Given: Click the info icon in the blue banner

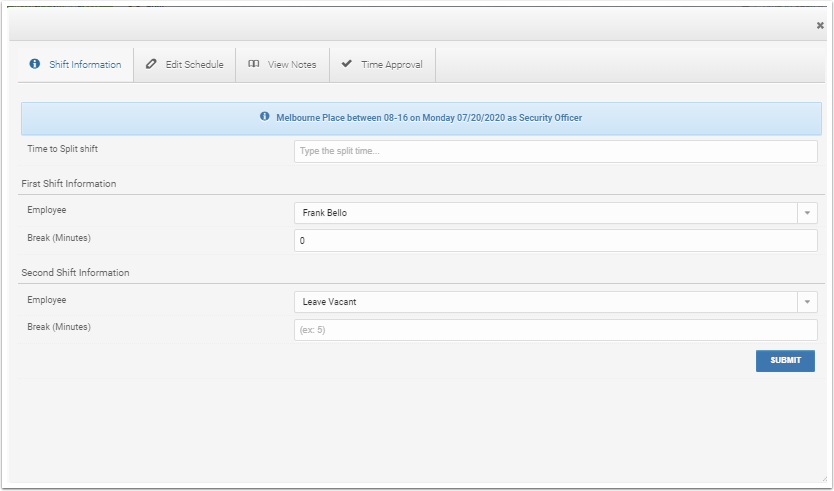Looking at the screenshot, I should 265,117.
